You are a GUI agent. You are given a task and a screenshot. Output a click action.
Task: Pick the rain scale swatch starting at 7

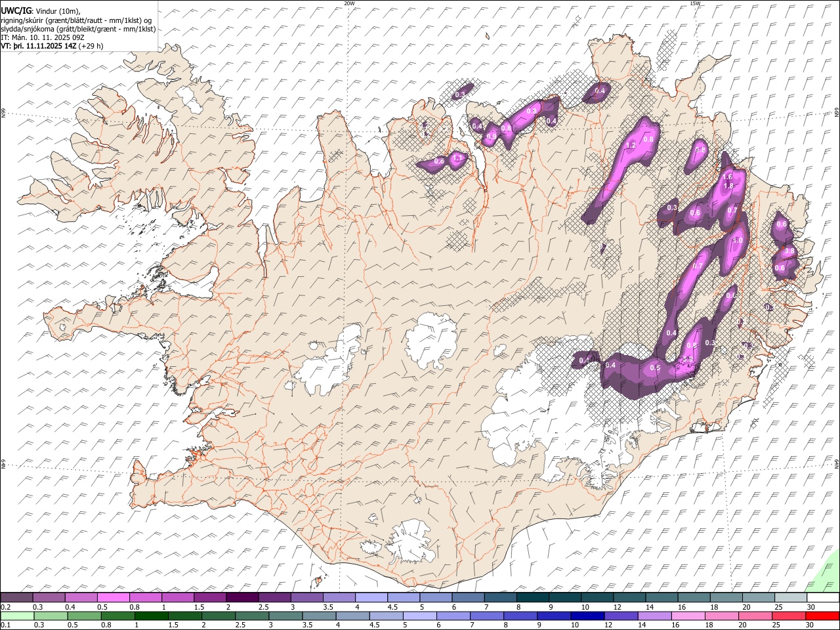[x=486, y=616]
